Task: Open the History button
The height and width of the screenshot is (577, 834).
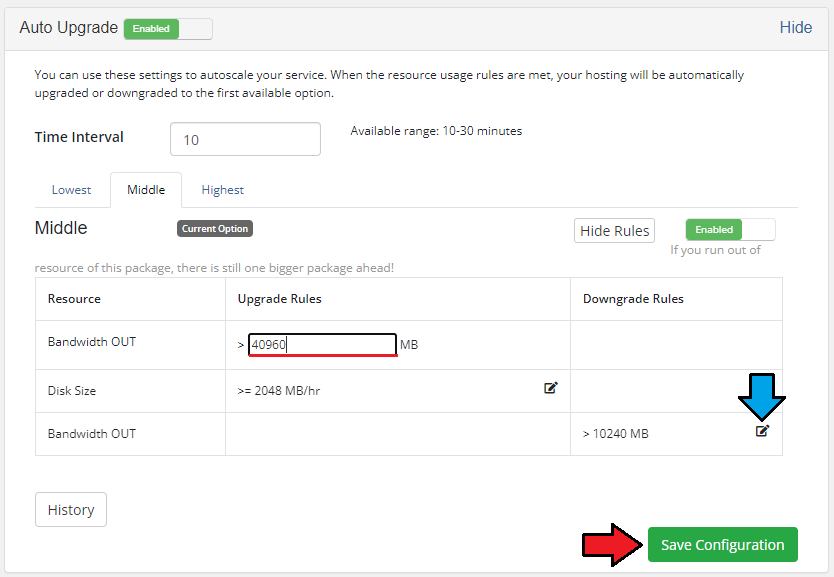Action: point(71,509)
